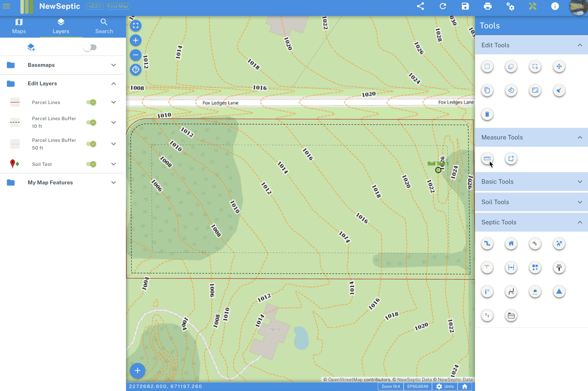Click the OpenStreetMap attribution link
Screen dimensions: 588x391
point(346,379)
